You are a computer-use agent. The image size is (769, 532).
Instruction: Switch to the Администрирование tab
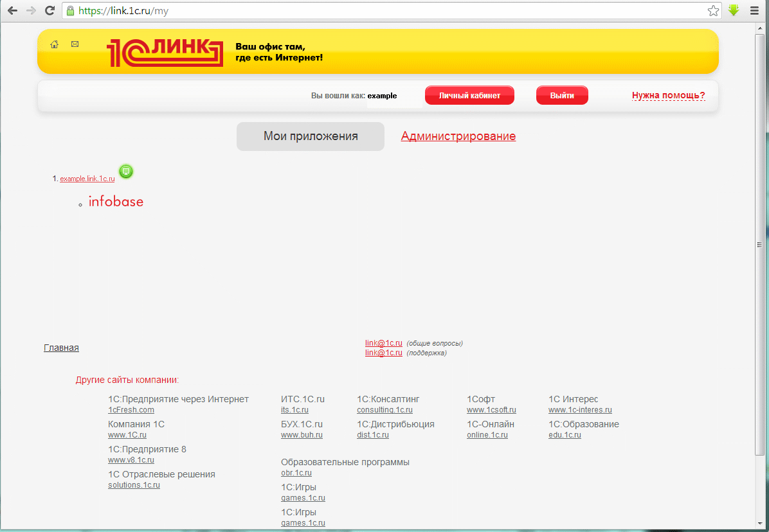(x=458, y=136)
